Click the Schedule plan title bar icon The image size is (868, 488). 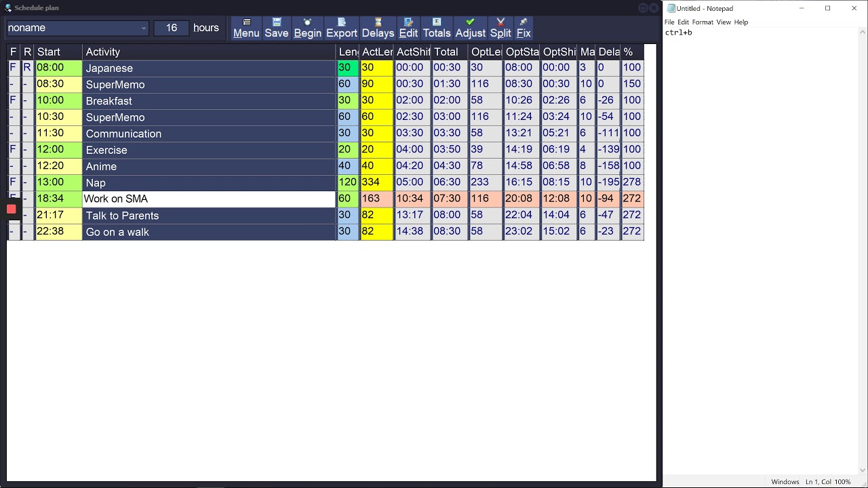click(8, 8)
